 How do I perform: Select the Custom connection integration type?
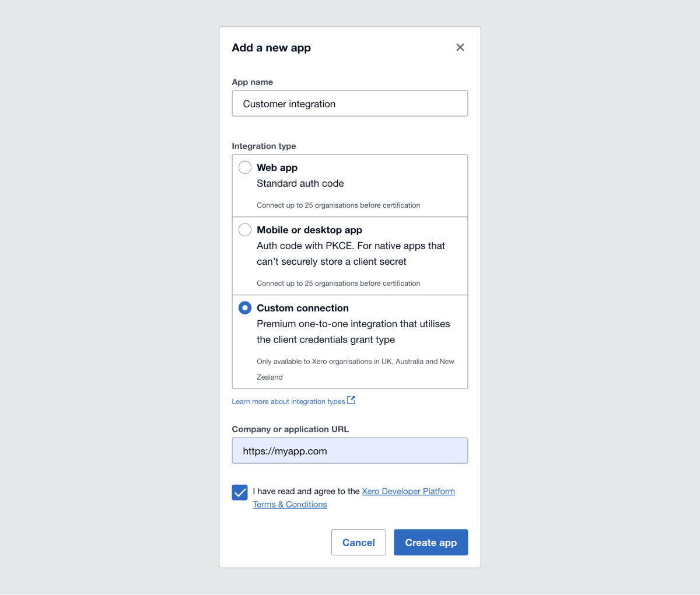pos(244,307)
